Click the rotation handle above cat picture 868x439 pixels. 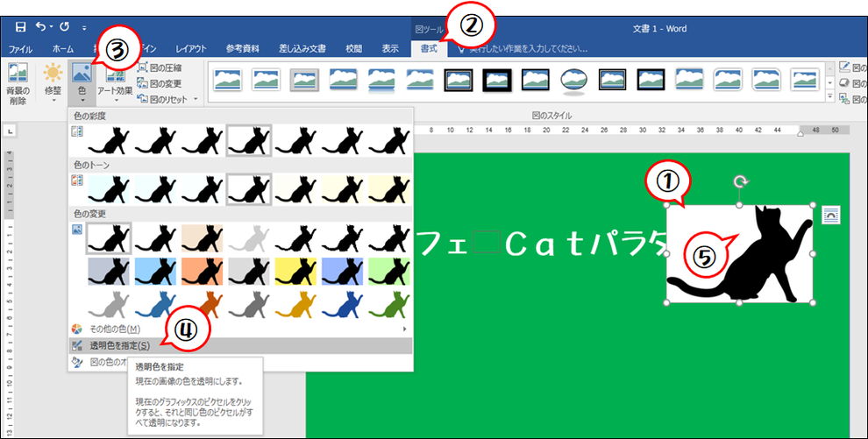click(740, 181)
